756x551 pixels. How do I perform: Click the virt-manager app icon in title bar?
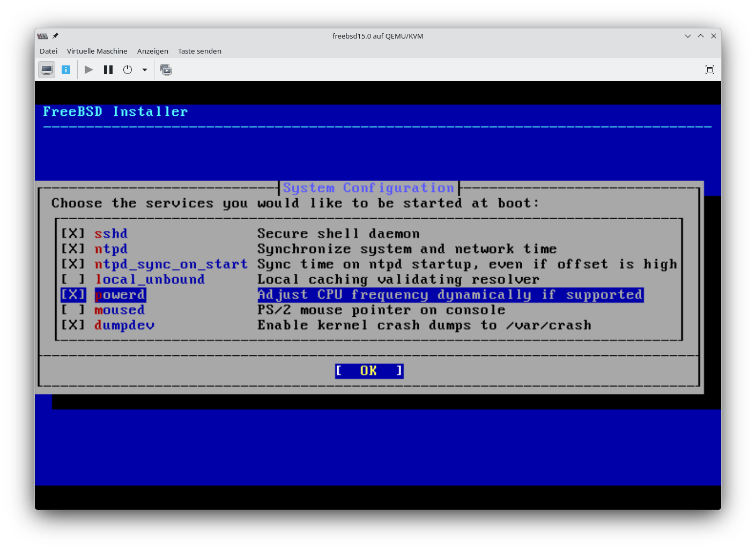(x=42, y=36)
